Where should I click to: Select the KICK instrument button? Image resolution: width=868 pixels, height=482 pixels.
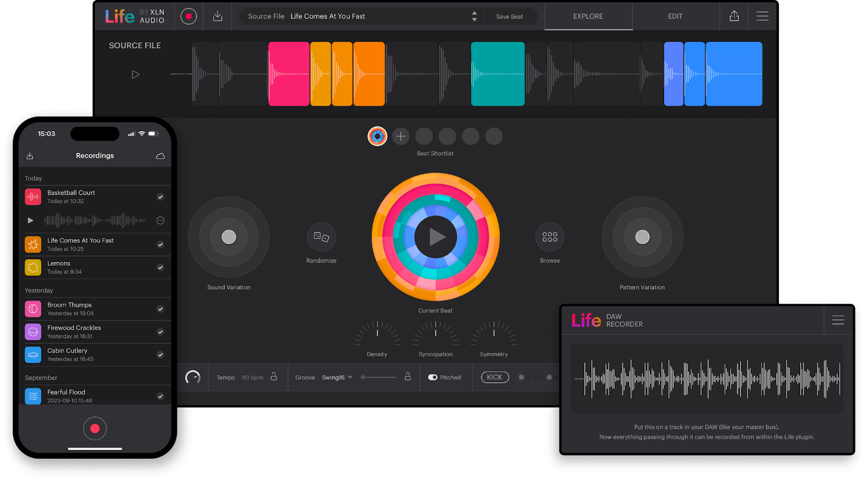495,377
